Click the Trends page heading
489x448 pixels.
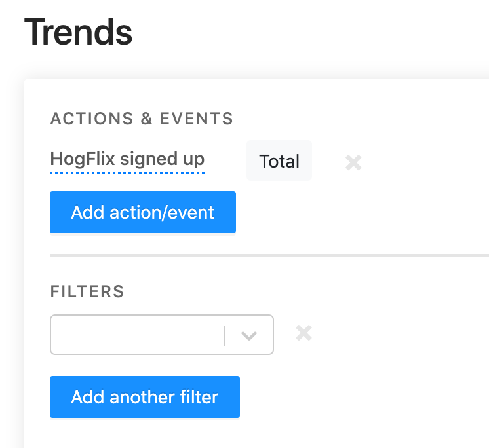78,32
